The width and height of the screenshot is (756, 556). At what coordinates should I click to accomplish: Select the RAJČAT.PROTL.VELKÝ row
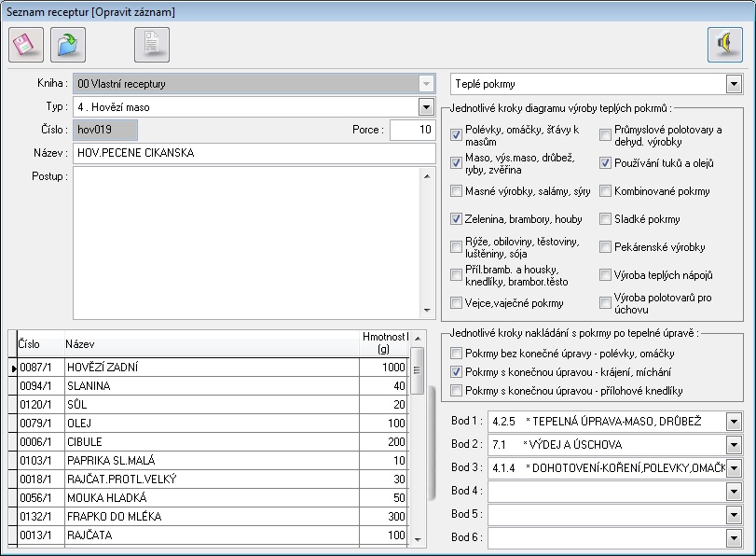(x=208, y=480)
